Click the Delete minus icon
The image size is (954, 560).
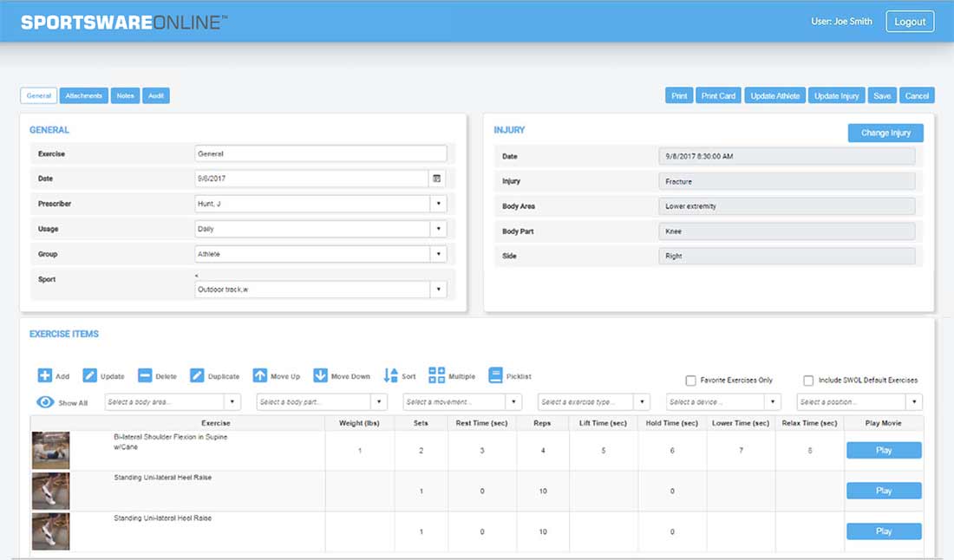tap(145, 376)
